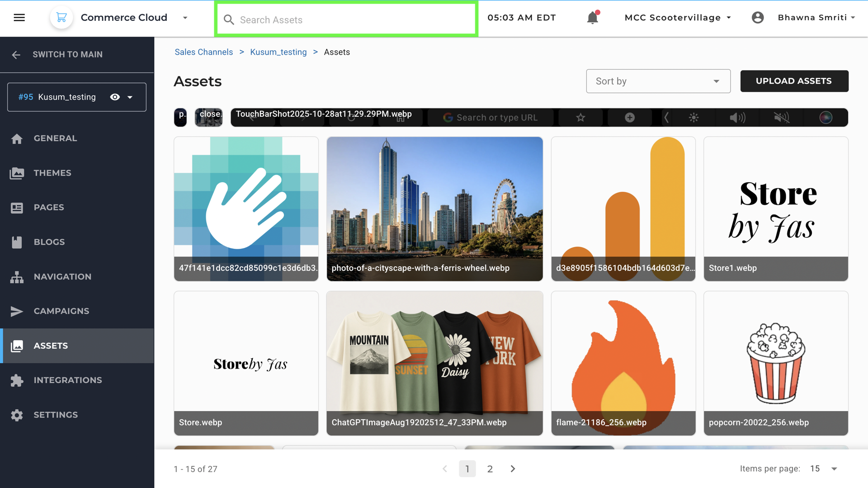Image resolution: width=868 pixels, height=488 pixels.
Task: Click the Campaigns paper-plane icon
Action: coord(17,311)
